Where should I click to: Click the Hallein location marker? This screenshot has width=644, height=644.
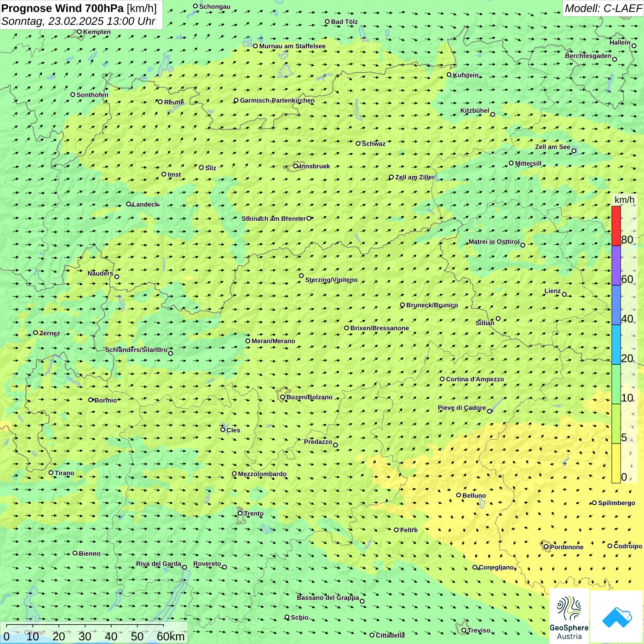coord(634,46)
